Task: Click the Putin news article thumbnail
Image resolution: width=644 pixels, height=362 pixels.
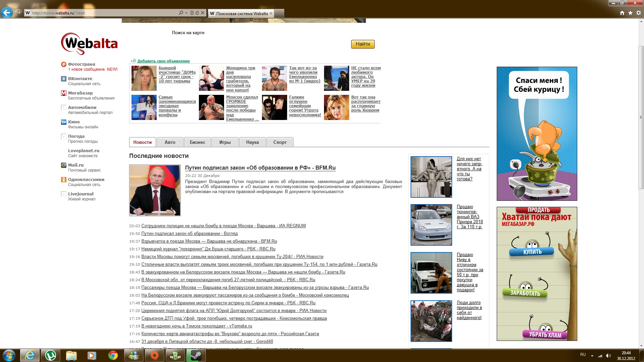Action: [155, 190]
